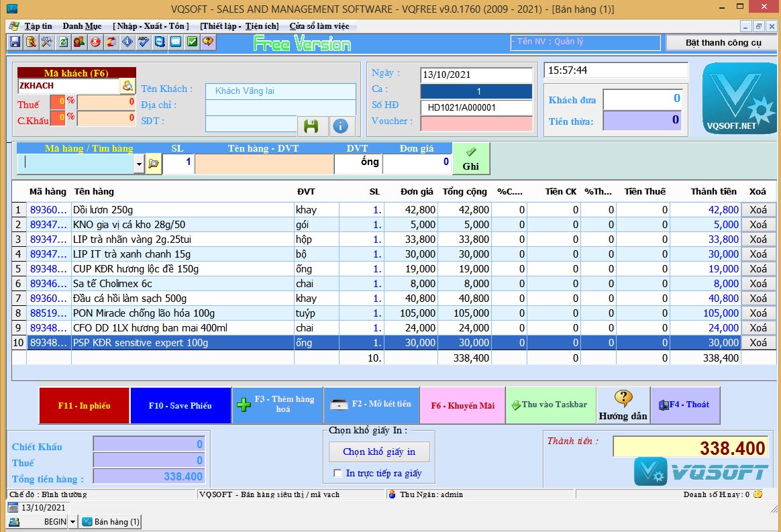Click the coin icon after Doanh số H.nay
Screen dimensions: 781x532
758,494
